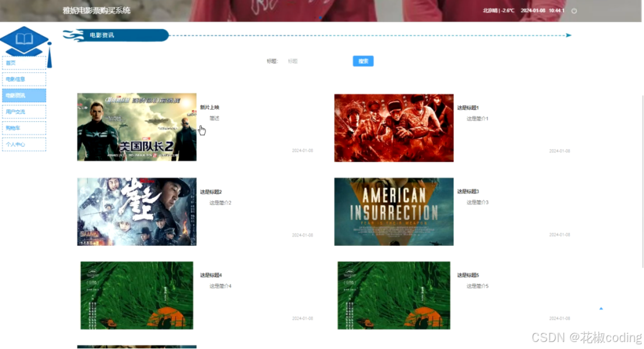This screenshot has width=644, height=349.
Task: Click the 这是简介2 description text
Action: (220, 203)
